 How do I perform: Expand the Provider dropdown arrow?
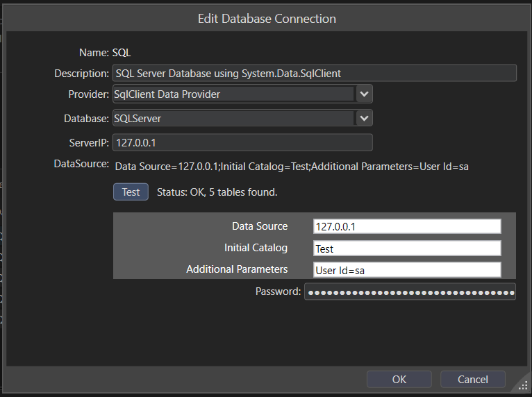tap(364, 94)
